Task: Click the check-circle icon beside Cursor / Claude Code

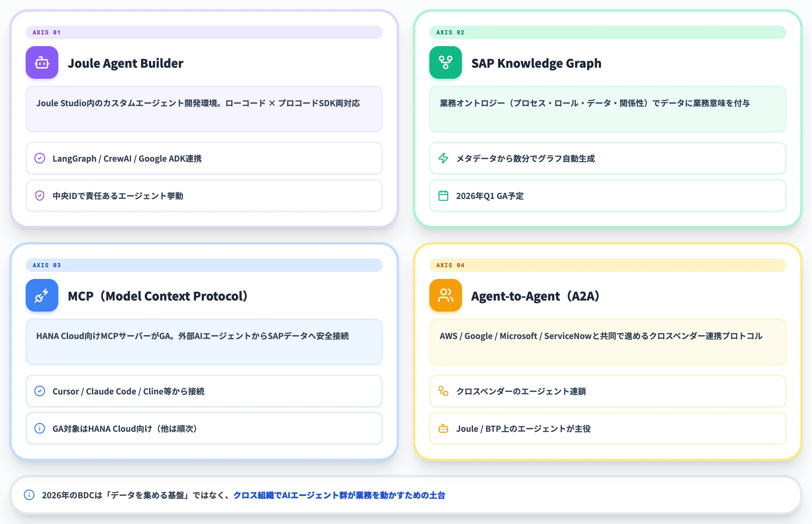Action: (x=40, y=391)
